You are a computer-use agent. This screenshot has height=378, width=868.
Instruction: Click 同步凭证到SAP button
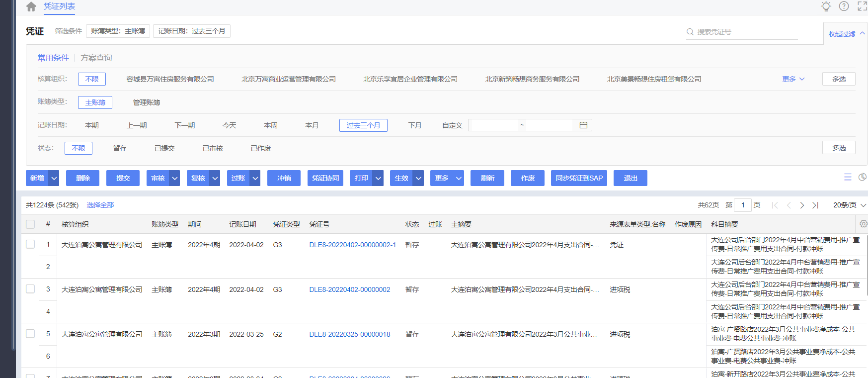[x=579, y=178]
